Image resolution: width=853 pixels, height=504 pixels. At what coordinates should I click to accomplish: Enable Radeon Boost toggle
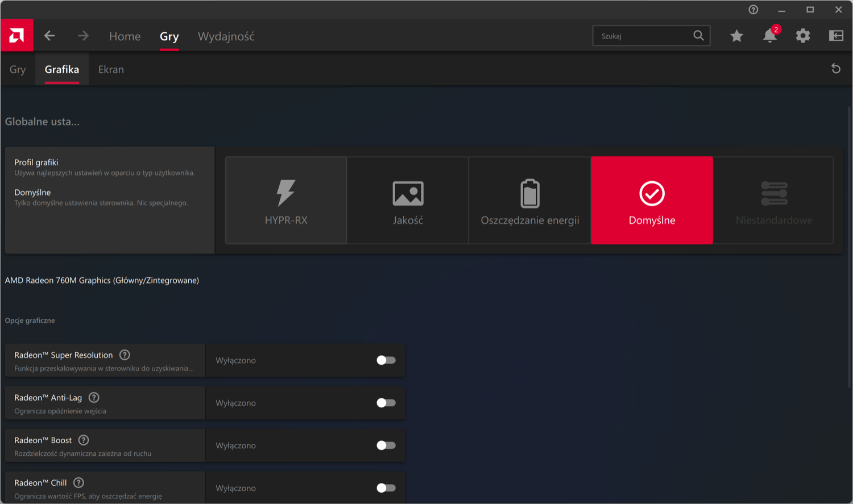[x=386, y=445]
